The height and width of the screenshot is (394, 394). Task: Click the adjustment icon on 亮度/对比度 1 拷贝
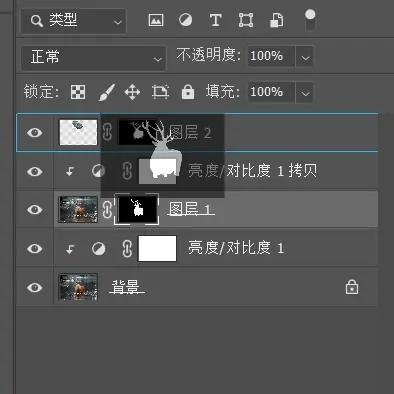coord(98,171)
